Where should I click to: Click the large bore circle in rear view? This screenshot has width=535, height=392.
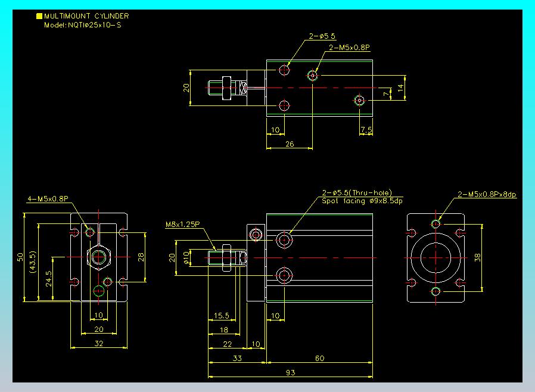point(436,257)
